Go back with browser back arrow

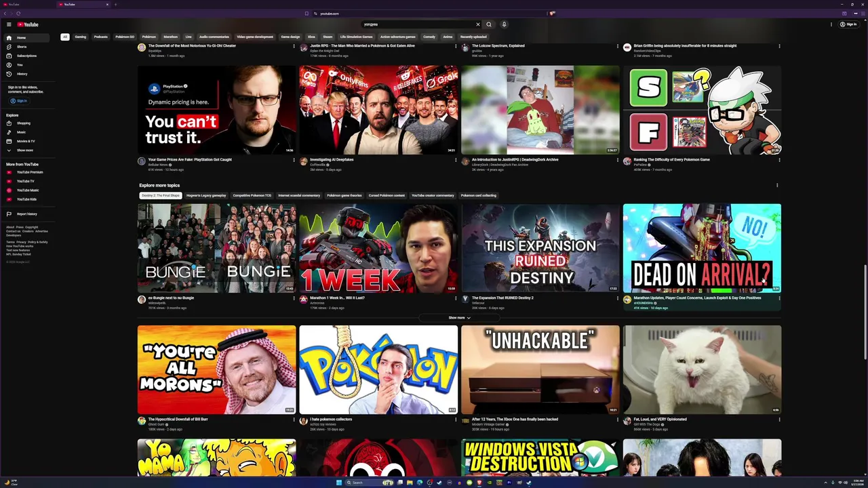point(5,14)
